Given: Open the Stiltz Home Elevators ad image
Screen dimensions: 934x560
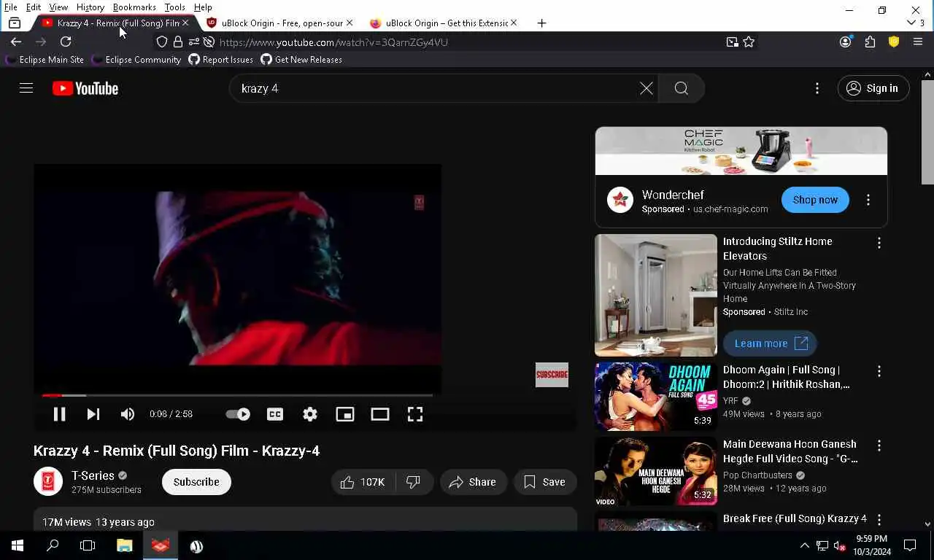Looking at the screenshot, I should pyautogui.click(x=655, y=295).
